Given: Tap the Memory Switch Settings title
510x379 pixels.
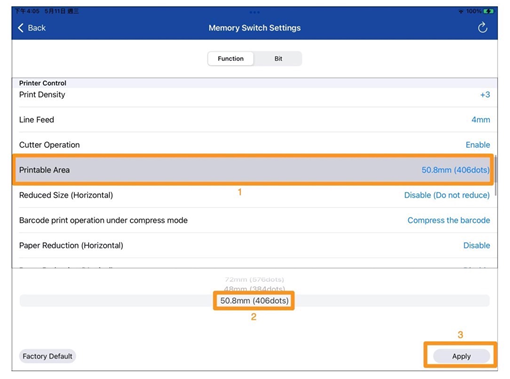Looking at the screenshot, I should pyautogui.click(x=255, y=28).
